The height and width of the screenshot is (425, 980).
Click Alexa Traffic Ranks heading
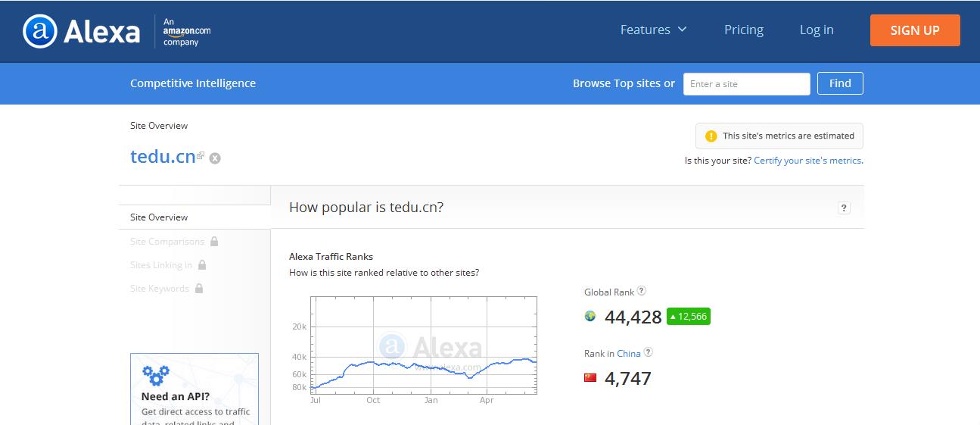331,257
